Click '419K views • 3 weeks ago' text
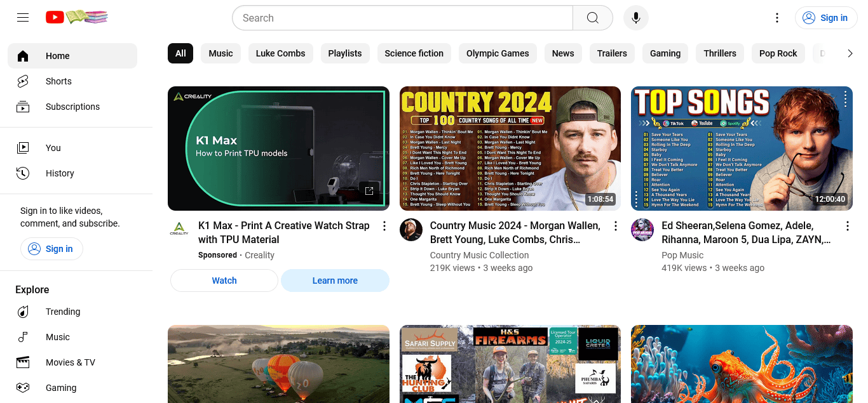This screenshot has height=403, width=868. pyautogui.click(x=713, y=268)
